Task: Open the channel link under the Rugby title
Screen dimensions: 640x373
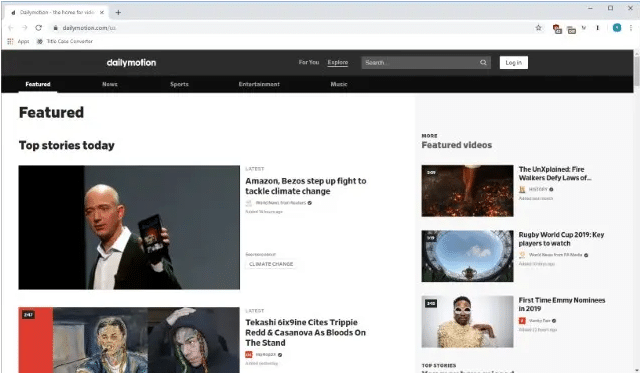Action: click(x=556, y=255)
